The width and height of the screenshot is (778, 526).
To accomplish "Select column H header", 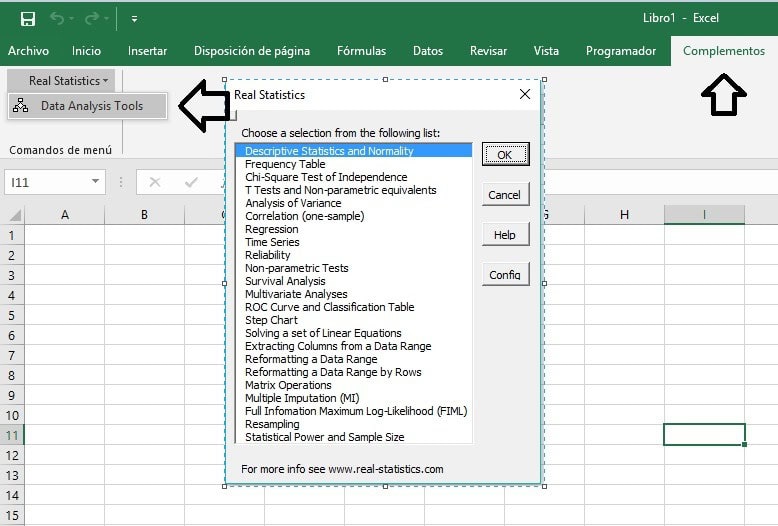I will (624, 215).
